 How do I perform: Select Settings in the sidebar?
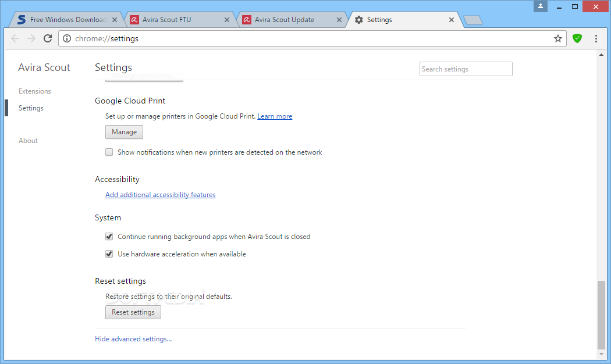click(x=31, y=108)
